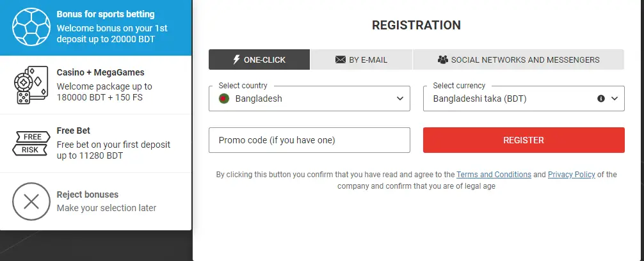Click the currency info icon
Viewport: 644px width, 261px height.
click(601, 99)
